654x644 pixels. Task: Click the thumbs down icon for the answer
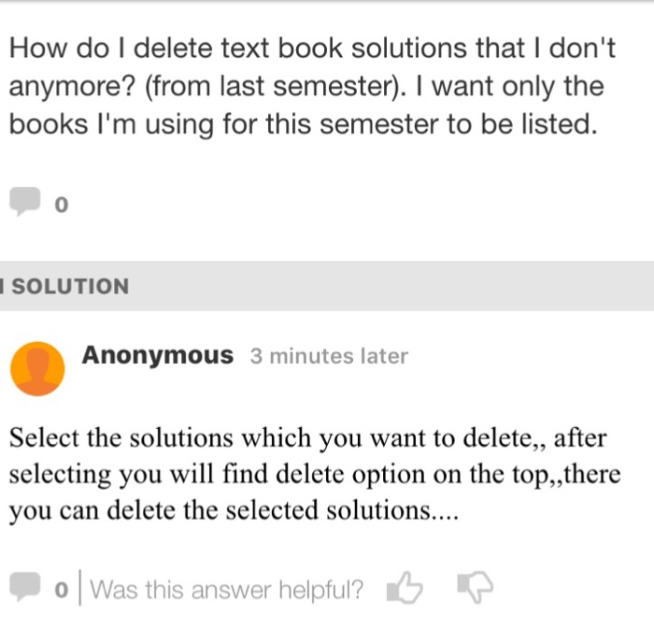(474, 589)
